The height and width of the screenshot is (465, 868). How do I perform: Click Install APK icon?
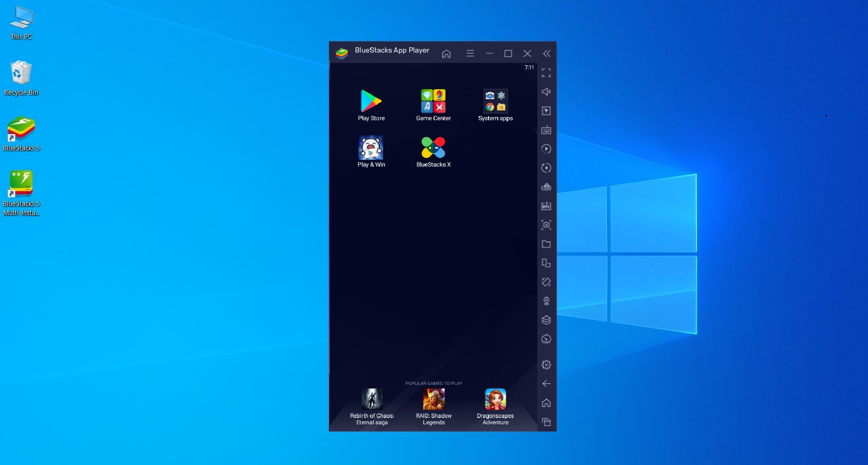point(546,206)
